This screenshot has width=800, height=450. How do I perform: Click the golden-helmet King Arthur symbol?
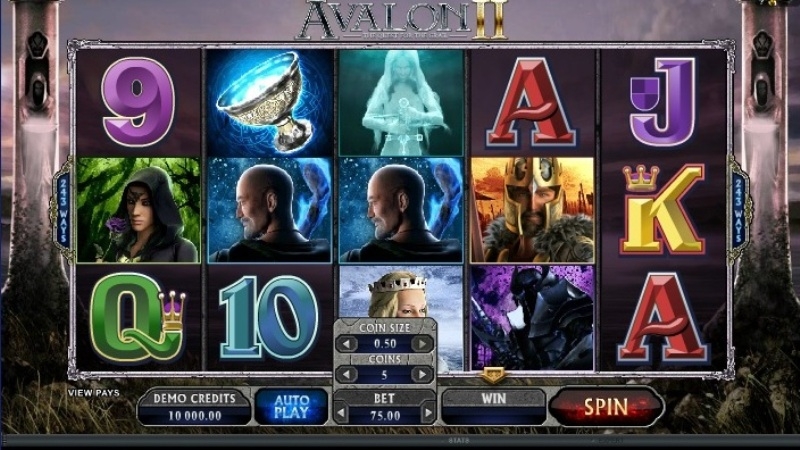[x=532, y=210]
